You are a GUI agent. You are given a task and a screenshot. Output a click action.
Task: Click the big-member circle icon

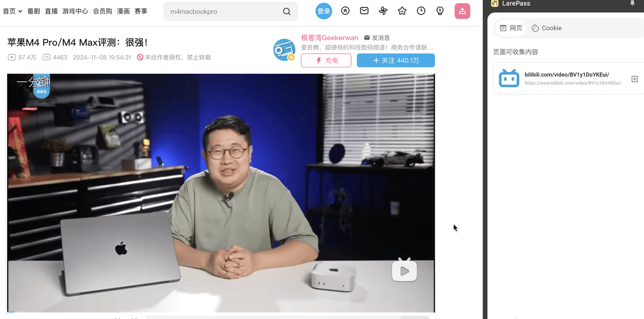(x=345, y=11)
